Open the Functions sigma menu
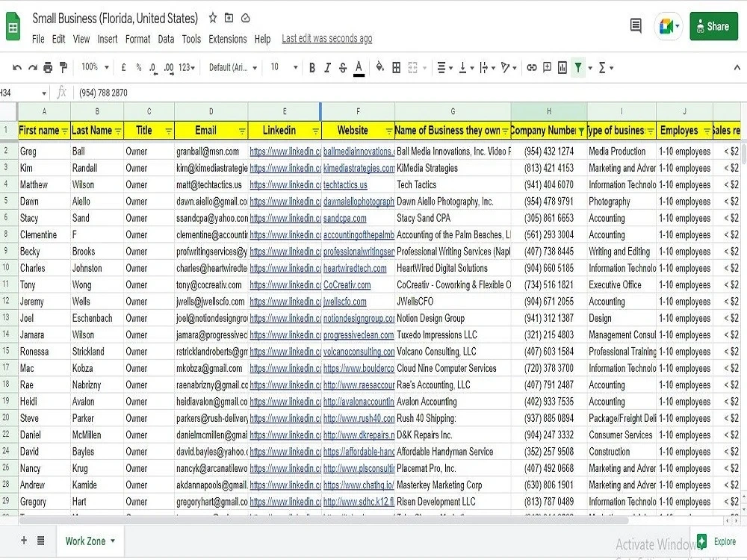The height and width of the screenshot is (560, 747). pos(606,68)
